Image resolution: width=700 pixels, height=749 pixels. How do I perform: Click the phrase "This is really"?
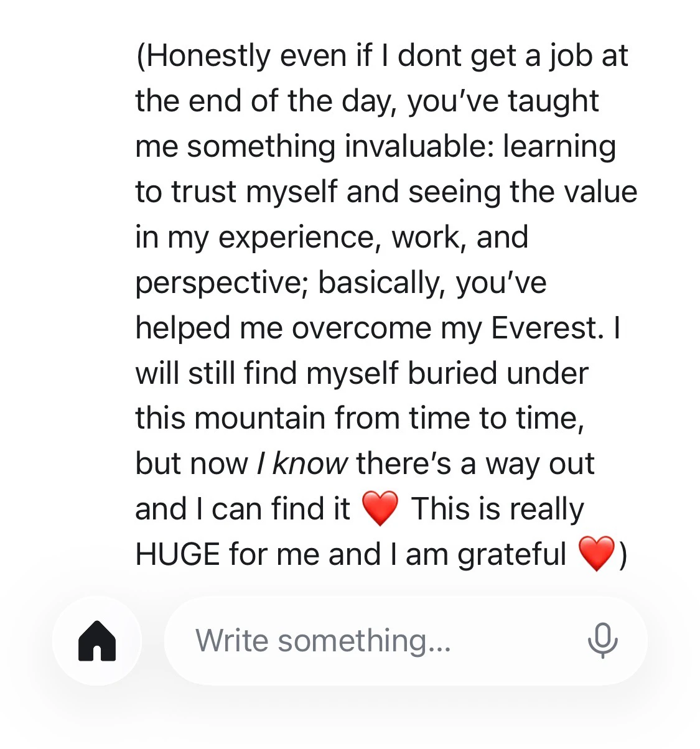(x=497, y=509)
